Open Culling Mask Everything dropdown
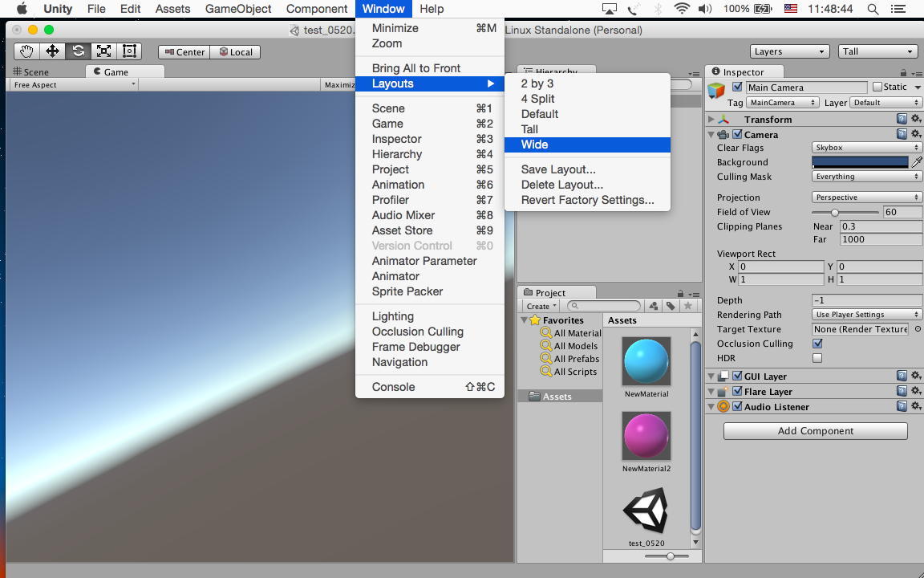924x578 pixels. click(x=866, y=177)
